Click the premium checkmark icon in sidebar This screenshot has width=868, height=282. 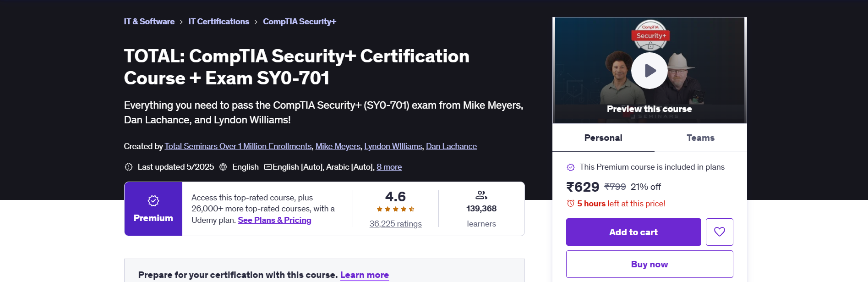[571, 167]
